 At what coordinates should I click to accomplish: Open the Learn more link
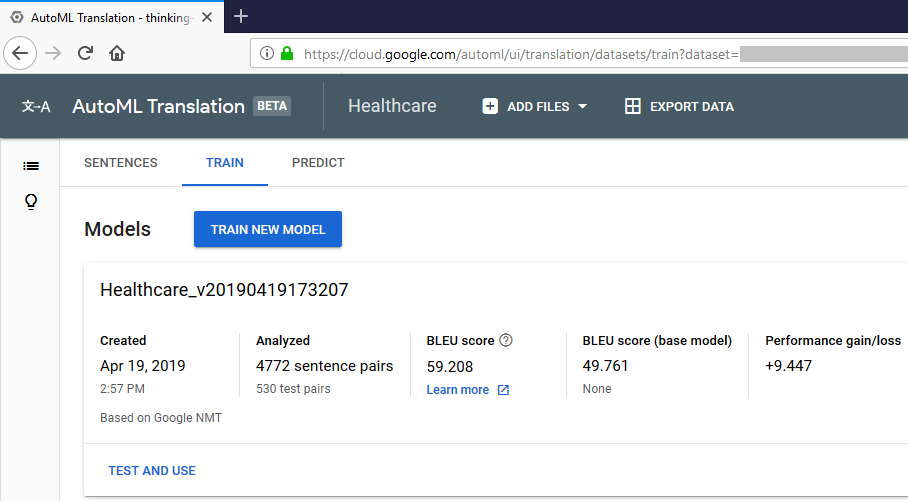click(x=457, y=390)
